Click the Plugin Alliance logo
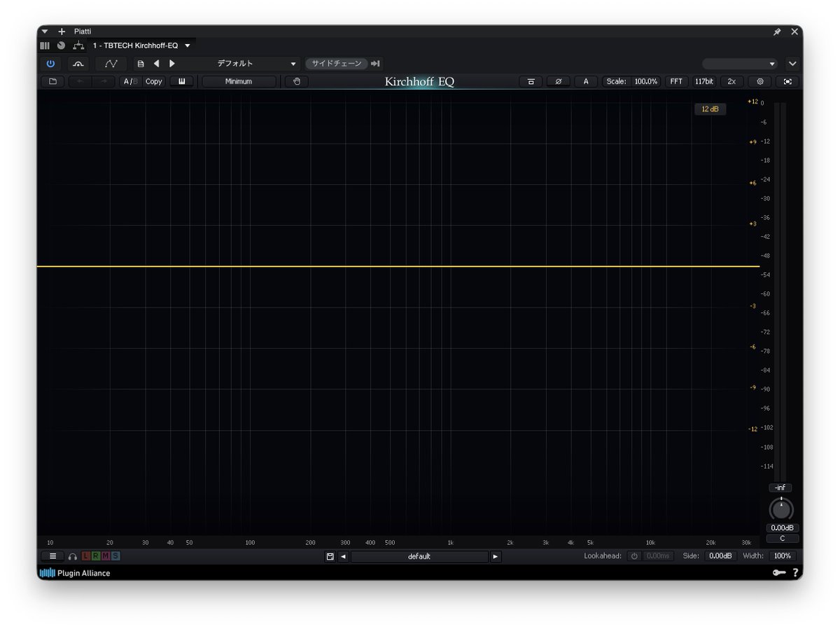 (75, 573)
